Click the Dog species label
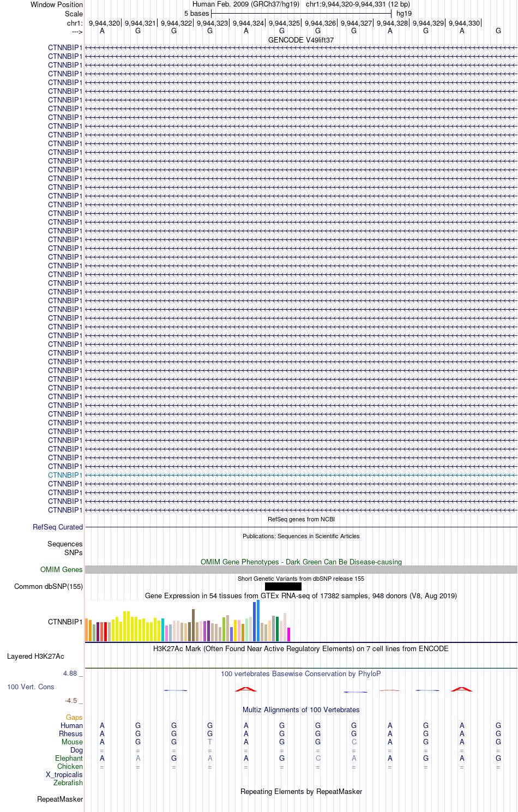The height and width of the screenshot is (812, 518). click(x=76, y=750)
